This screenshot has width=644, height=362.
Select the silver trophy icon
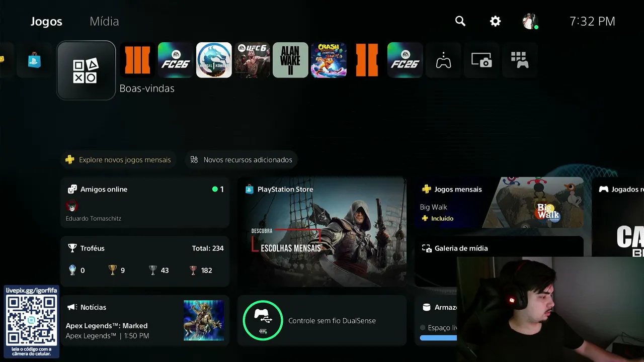click(153, 270)
